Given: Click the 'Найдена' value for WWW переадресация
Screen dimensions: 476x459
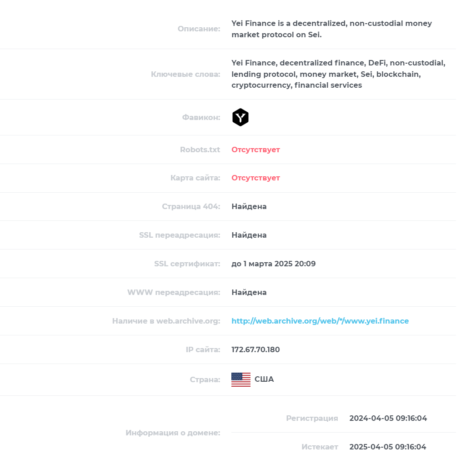Looking at the screenshot, I should pyautogui.click(x=249, y=292).
